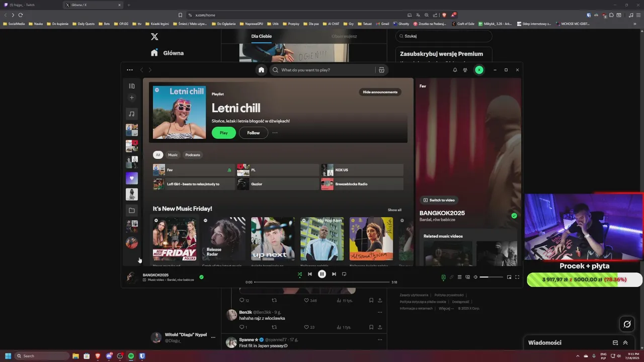Click the X logo in the sidebar
The image size is (644, 362).
[154, 36]
